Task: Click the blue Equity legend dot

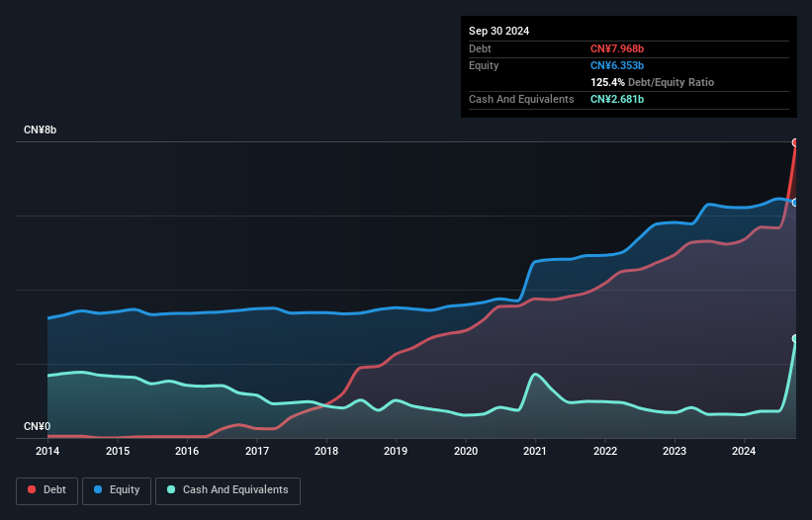Action: click(98, 489)
